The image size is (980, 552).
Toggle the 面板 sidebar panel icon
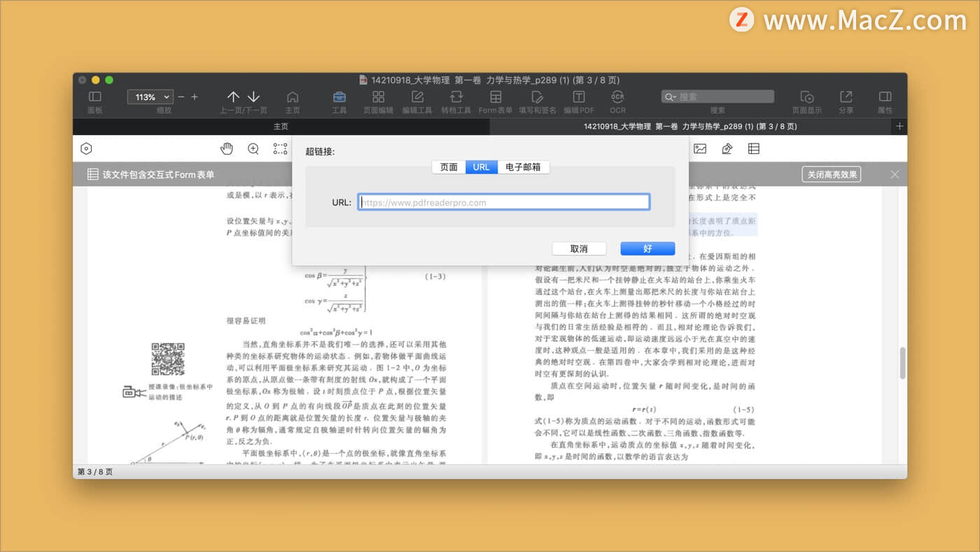click(94, 97)
